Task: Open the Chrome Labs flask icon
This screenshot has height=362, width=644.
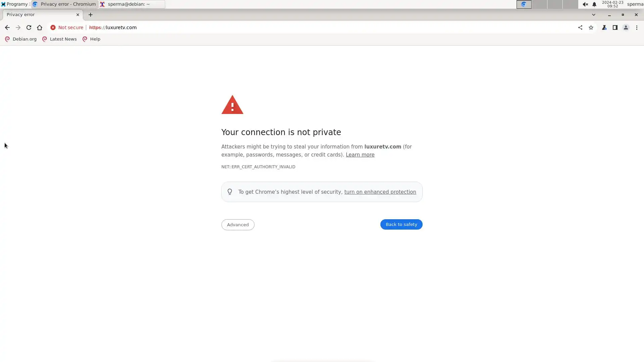Action: (604, 27)
